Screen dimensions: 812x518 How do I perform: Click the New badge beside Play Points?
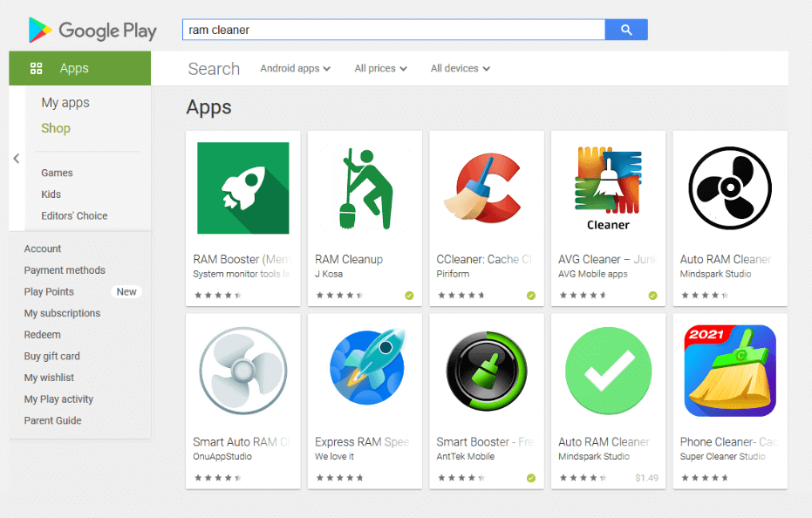(x=126, y=291)
